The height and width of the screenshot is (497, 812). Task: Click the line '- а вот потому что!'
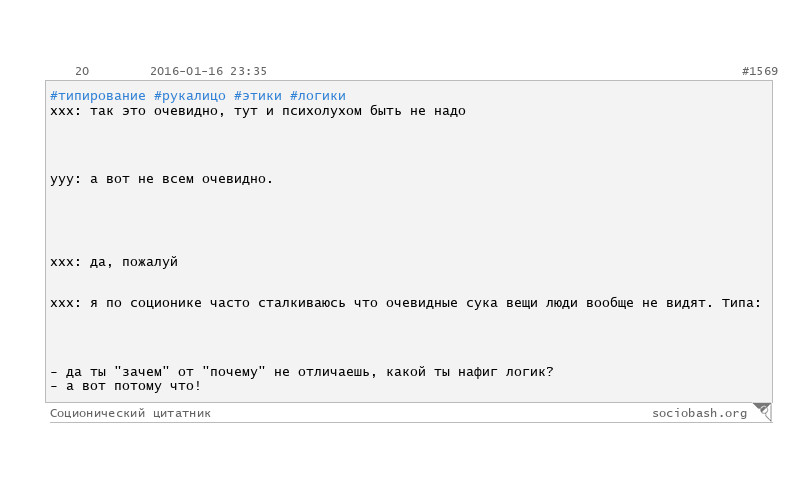[126, 386]
